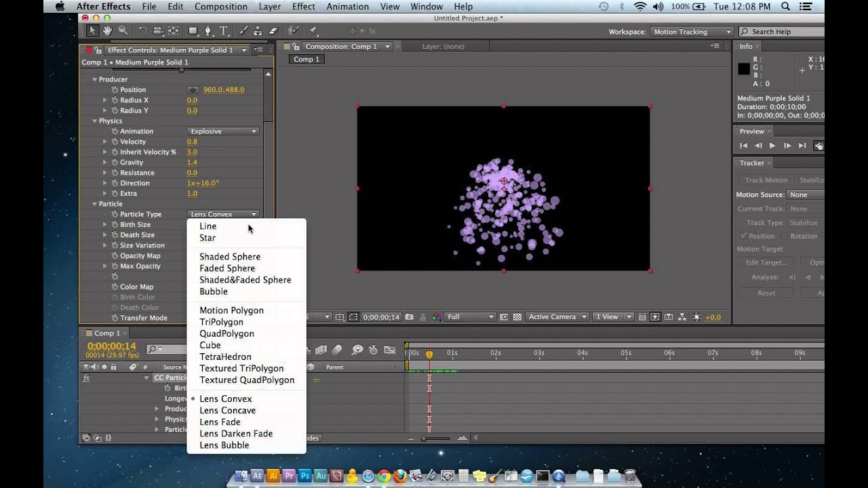Open the Workspace dropdown
The height and width of the screenshot is (488, 868).
tap(692, 32)
